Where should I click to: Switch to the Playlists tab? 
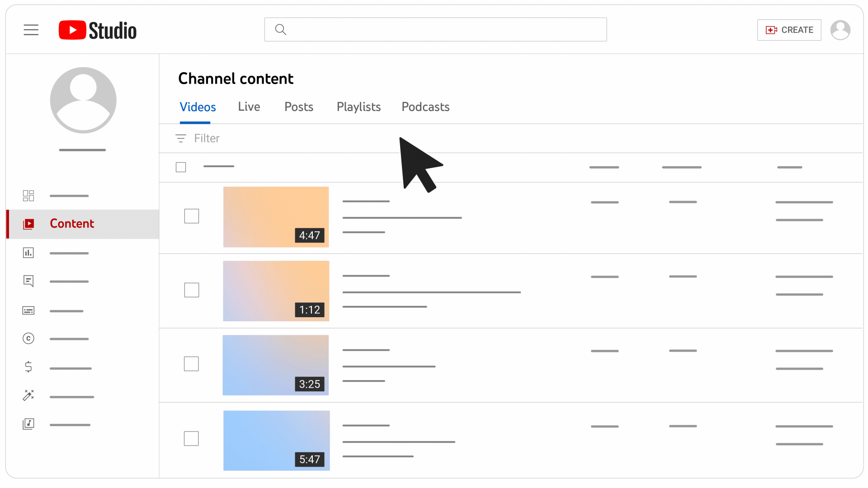click(x=359, y=107)
